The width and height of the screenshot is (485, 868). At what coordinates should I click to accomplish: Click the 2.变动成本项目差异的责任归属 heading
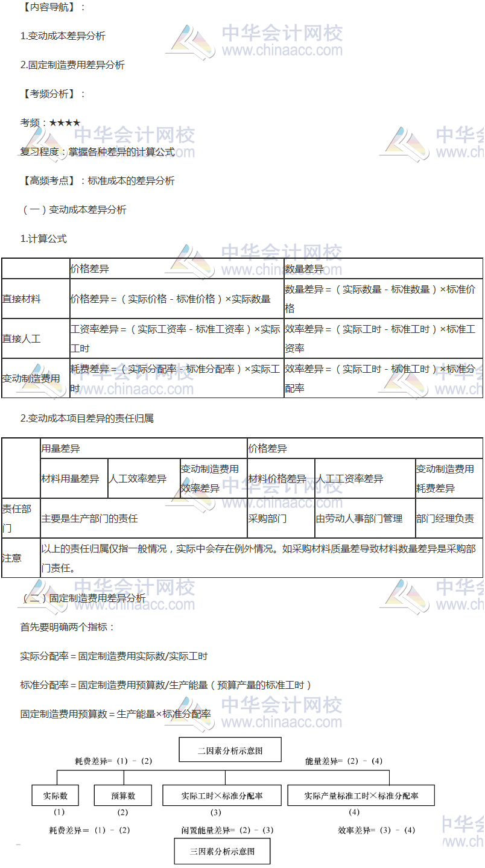point(87,419)
